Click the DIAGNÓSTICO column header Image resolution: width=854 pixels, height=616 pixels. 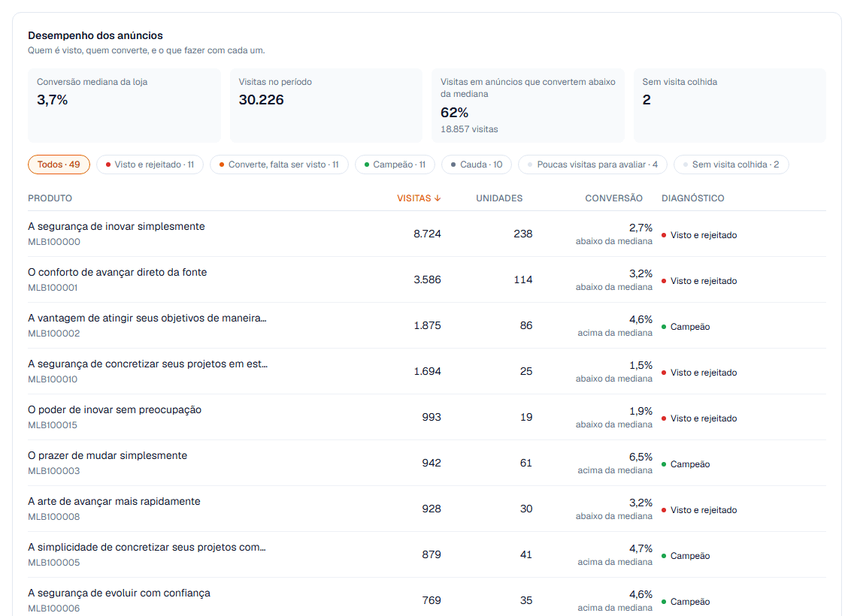tap(693, 198)
